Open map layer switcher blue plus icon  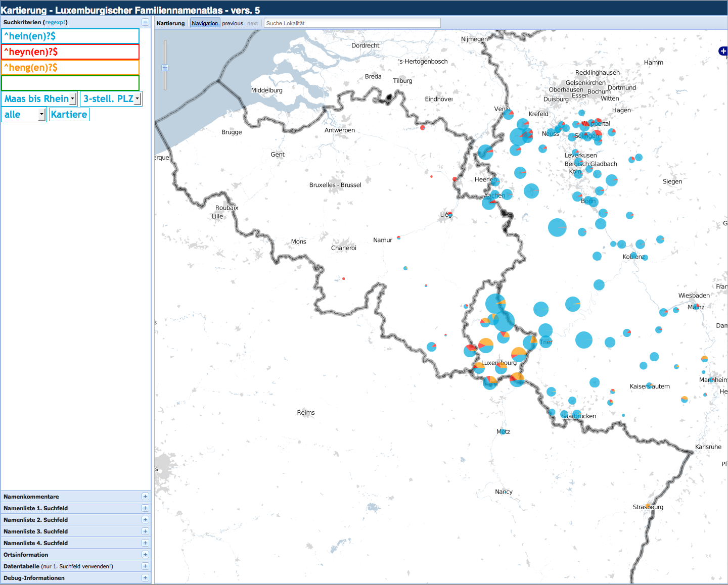coord(723,51)
